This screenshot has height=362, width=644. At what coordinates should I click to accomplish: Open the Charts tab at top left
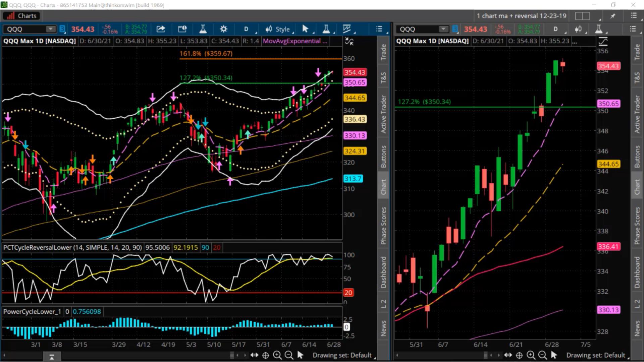pos(22,16)
